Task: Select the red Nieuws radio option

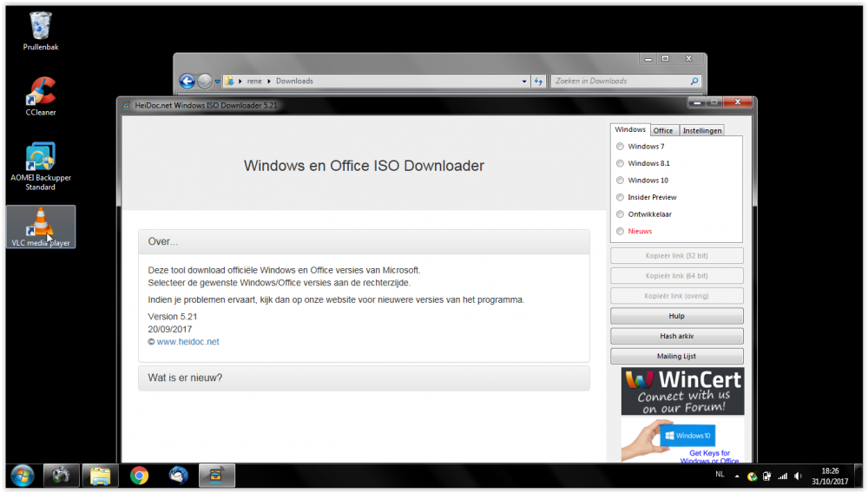Action: (x=620, y=231)
